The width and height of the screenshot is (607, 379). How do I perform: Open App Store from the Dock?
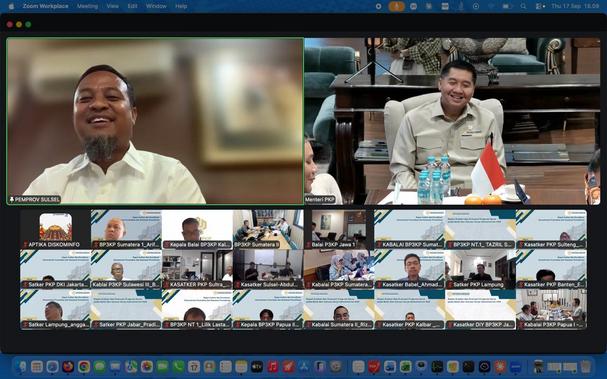pos(304,366)
